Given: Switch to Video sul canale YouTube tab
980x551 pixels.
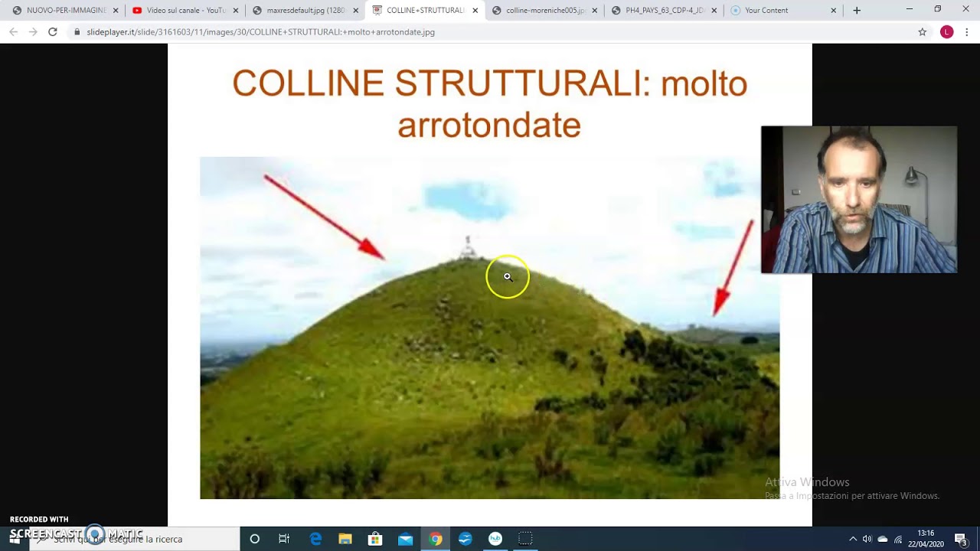Looking at the screenshot, I should [x=185, y=11].
